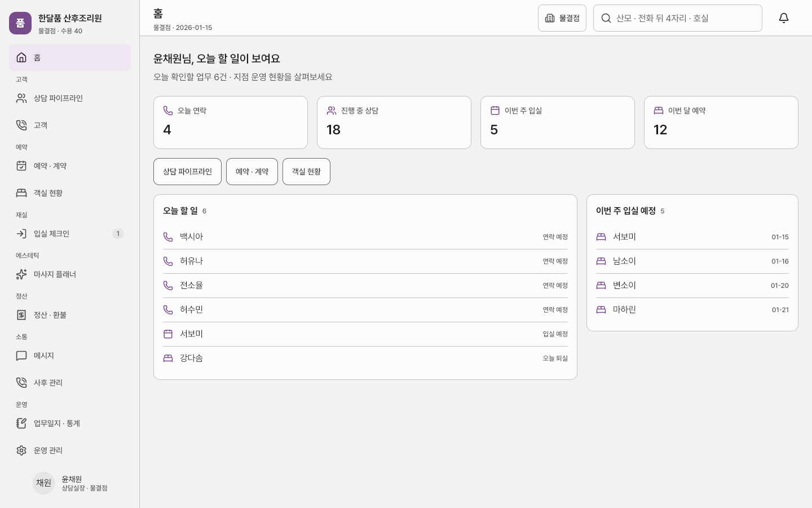Open the 백시아 contact task row
Viewport: 812px width, 508px height.
click(x=365, y=237)
